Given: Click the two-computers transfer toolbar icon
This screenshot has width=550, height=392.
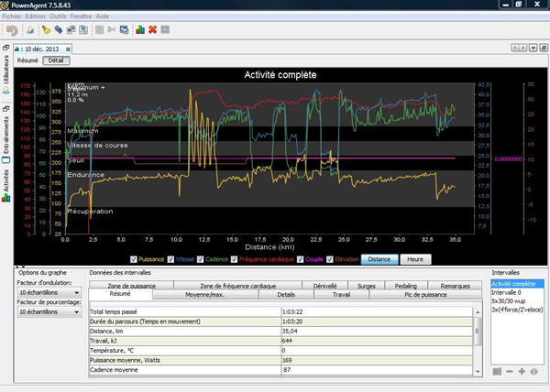Looking at the screenshot, I should 71,30.
